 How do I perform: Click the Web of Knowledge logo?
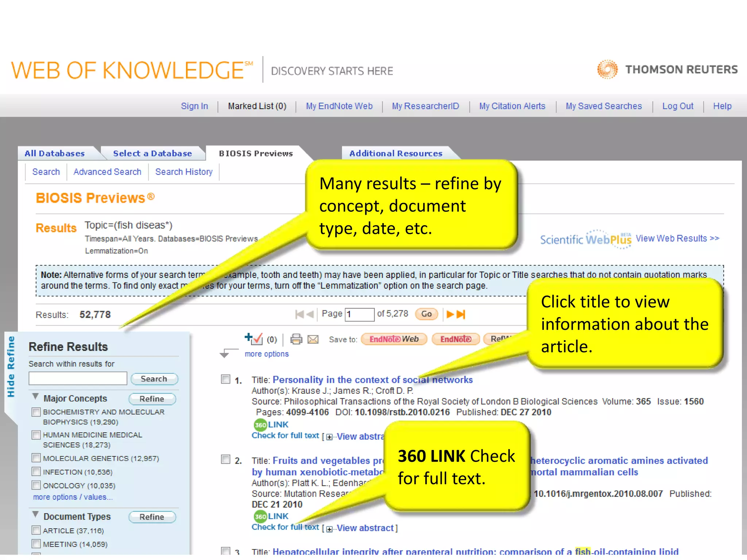pyautogui.click(x=132, y=70)
